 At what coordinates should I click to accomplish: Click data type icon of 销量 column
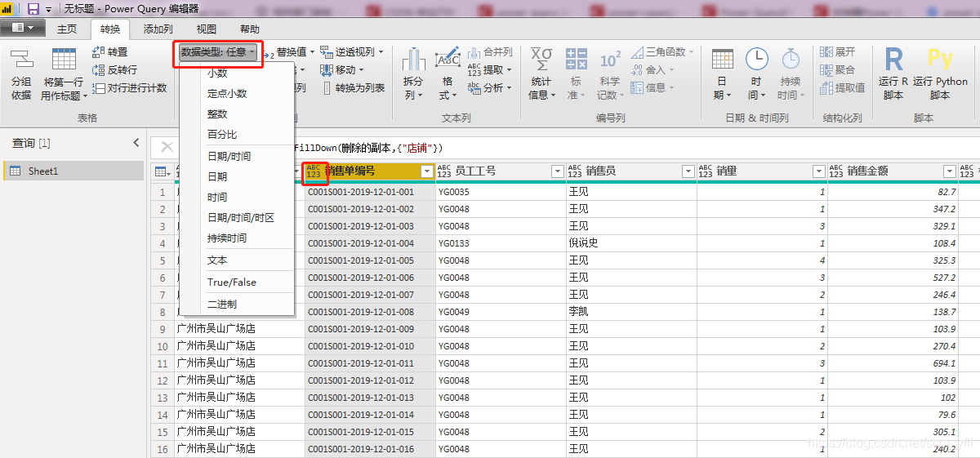[706, 171]
